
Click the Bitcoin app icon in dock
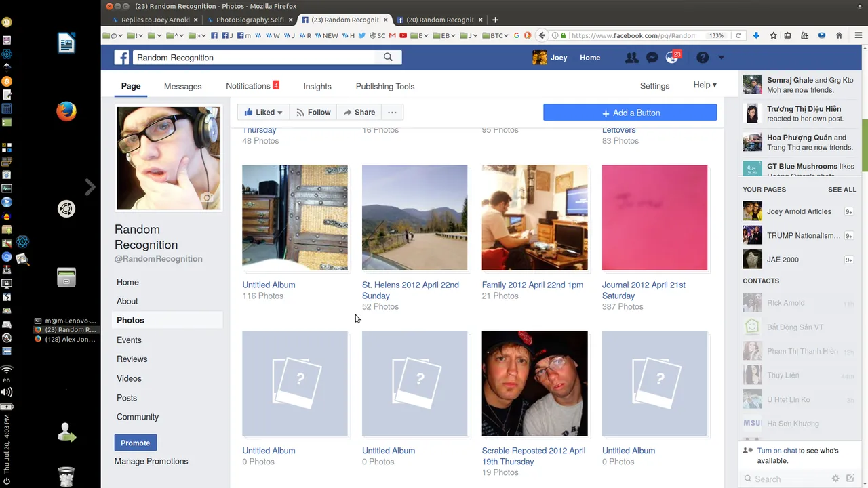[x=7, y=81]
